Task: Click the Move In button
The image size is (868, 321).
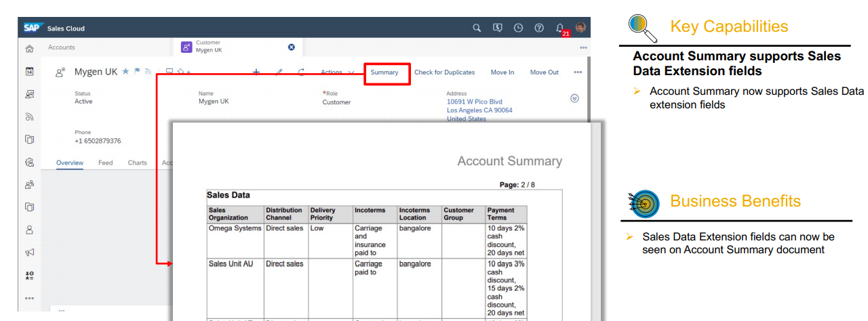Action: (502, 72)
